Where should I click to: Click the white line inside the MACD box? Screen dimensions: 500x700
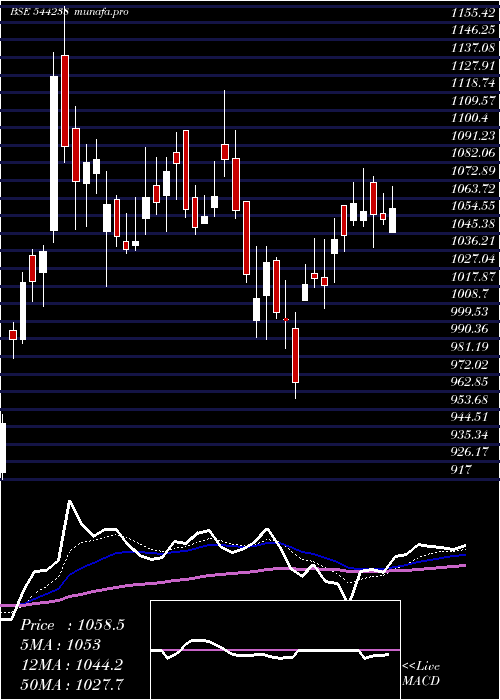point(270,650)
